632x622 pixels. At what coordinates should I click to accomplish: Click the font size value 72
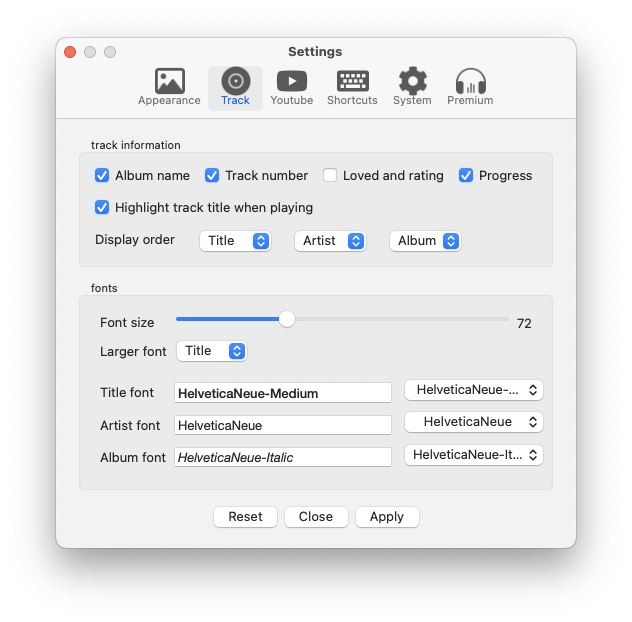(524, 323)
